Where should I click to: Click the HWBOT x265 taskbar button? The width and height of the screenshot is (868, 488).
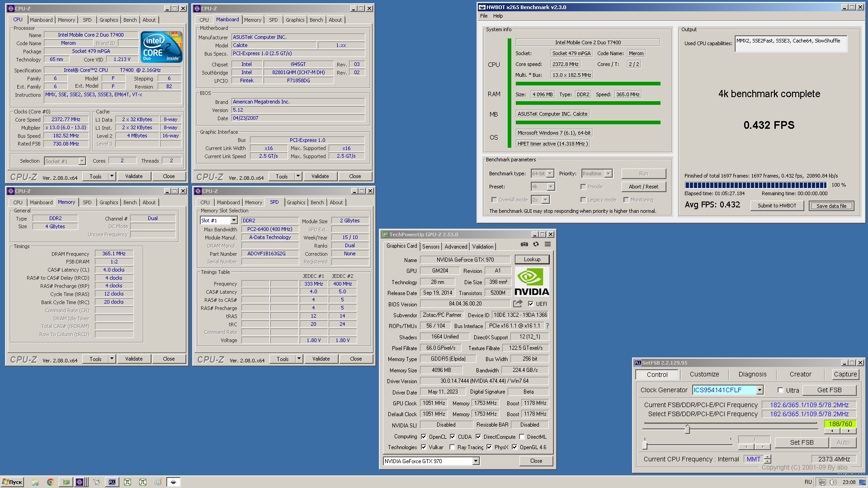pos(173,482)
